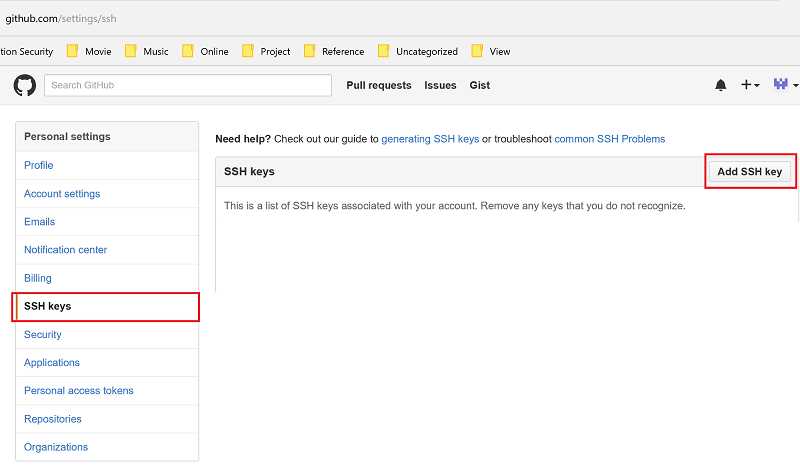
Task: Open the common SSH Problems link
Action: pyautogui.click(x=610, y=139)
